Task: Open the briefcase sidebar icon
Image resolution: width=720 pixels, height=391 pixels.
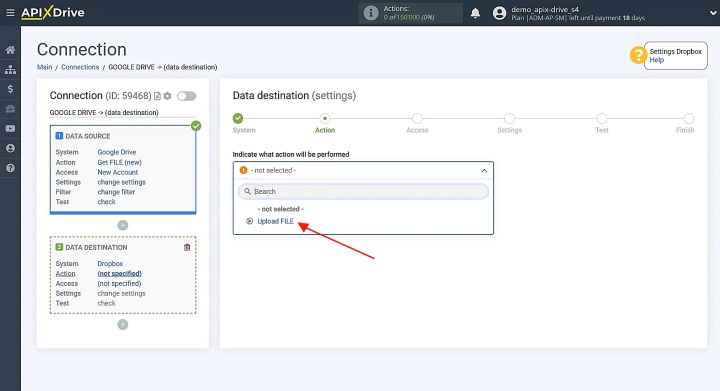Action: tap(10, 109)
